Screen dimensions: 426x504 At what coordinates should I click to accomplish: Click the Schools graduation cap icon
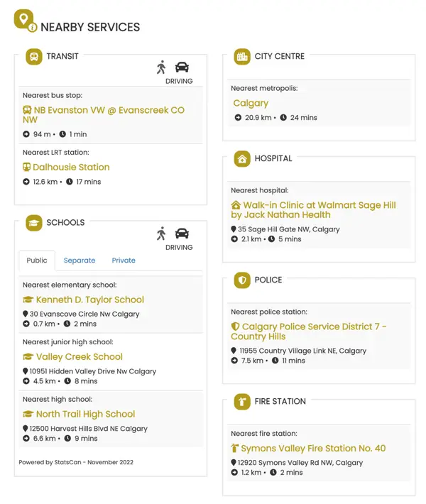coord(34,223)
